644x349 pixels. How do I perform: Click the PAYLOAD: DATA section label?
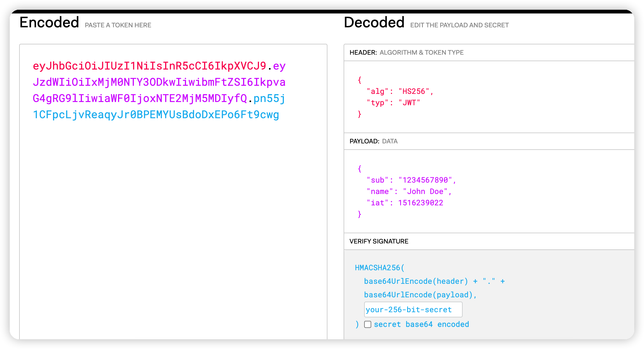pyautogui.click(x=373, y=141)
